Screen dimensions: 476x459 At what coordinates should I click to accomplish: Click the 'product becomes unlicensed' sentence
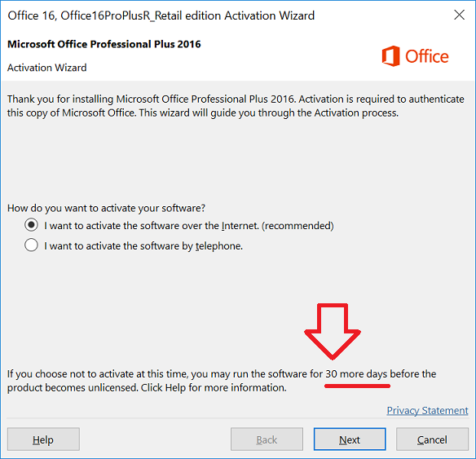[x=147, y=388]
